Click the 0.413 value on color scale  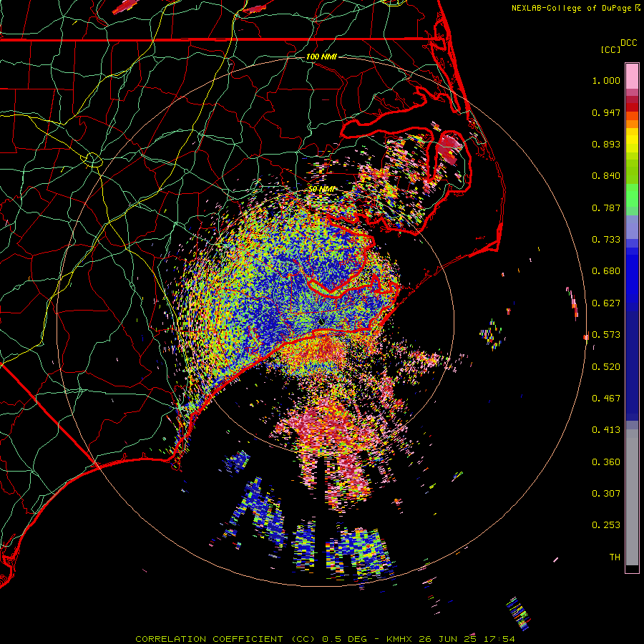606,430
